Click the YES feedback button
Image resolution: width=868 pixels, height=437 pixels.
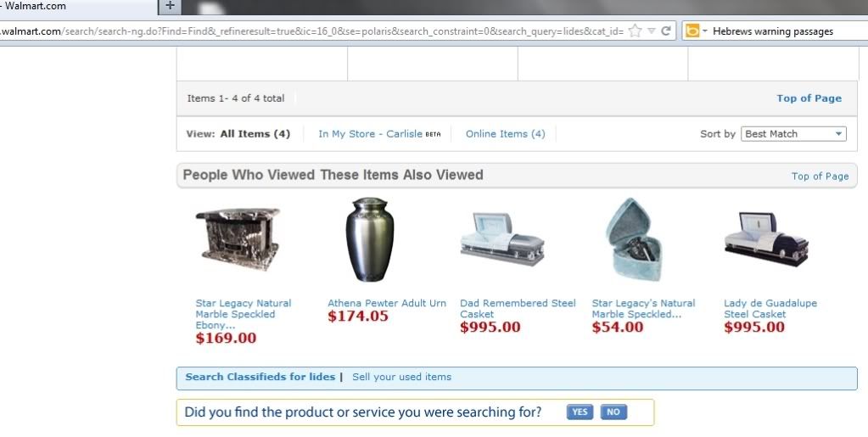pyautogui.click(x=580, y=412)
